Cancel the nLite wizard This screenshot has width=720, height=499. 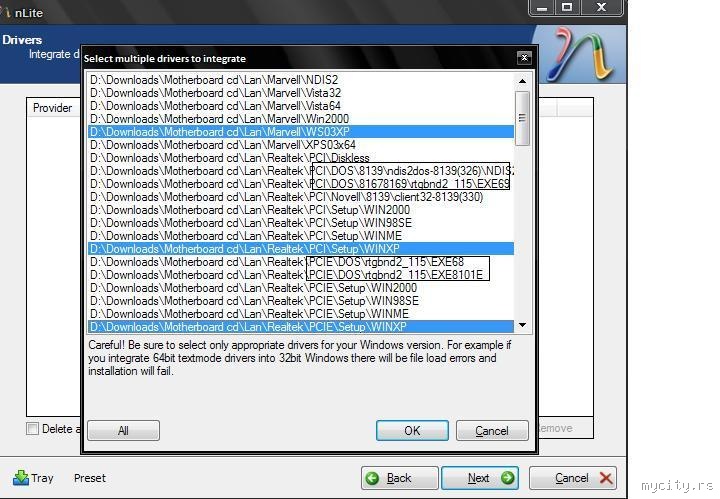click(x=573, y=478)
